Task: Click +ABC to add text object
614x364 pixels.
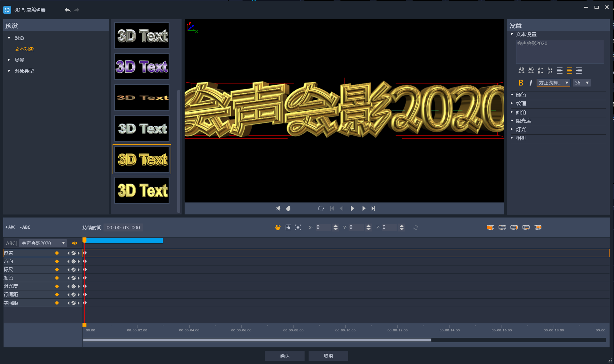Action: 11,227
